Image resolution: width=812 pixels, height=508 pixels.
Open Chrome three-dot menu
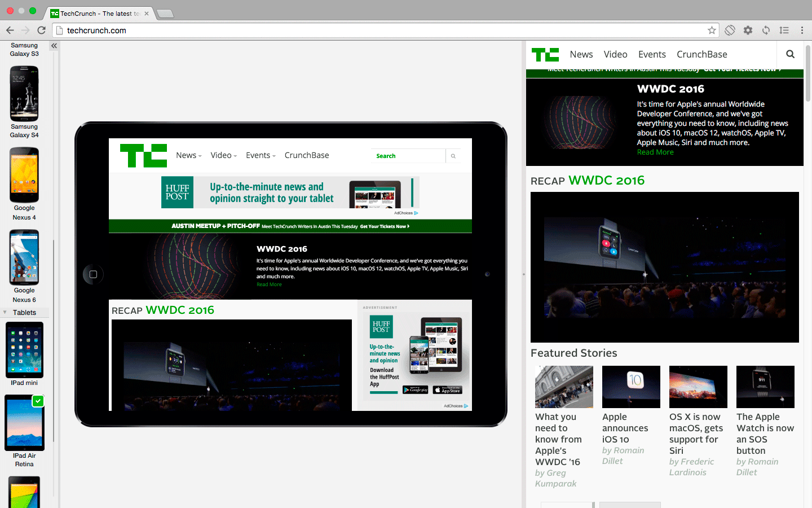coord(802,30)
